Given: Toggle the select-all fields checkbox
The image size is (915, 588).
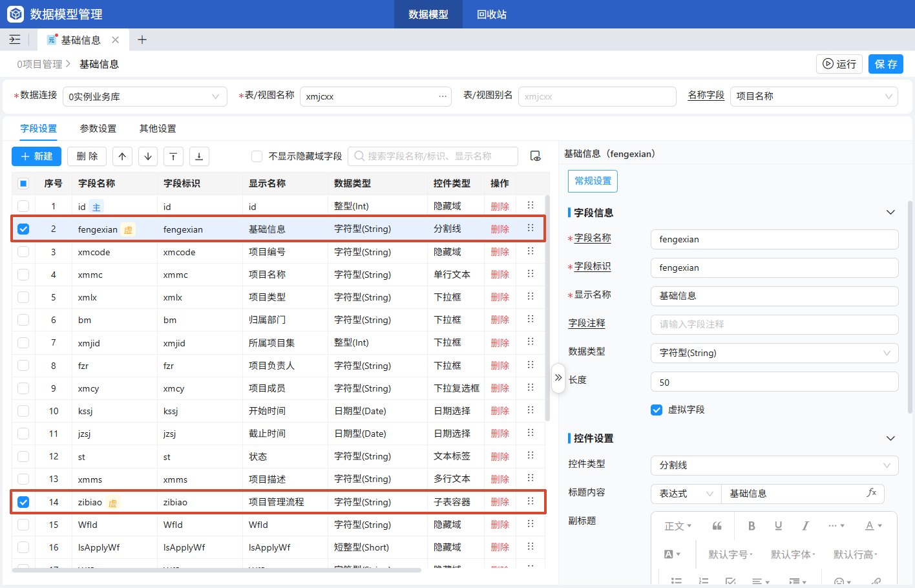Looking at the screenshot, I should [x=23, y=184].
